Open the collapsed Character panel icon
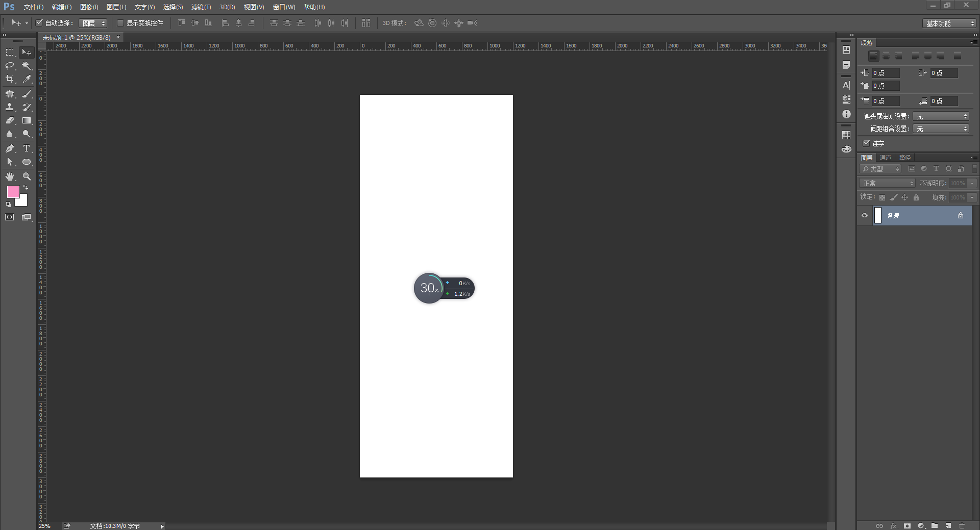The width and height of the screenshot is (980, 530). (846, 85)
